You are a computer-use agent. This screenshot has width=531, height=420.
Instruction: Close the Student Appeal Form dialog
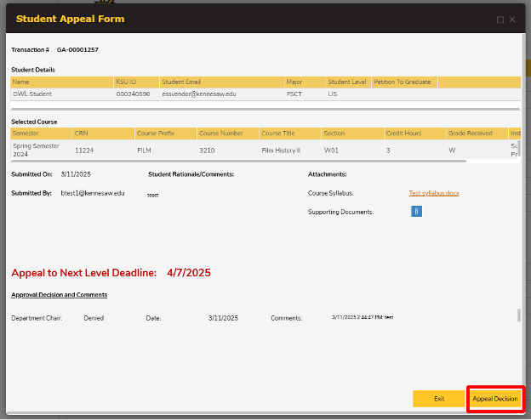coord(512,19)
